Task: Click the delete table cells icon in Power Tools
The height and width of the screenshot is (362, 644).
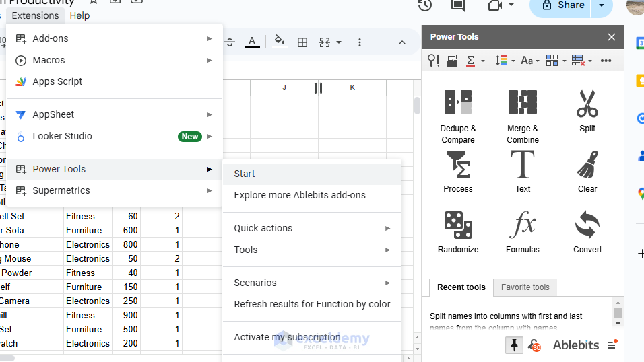Action: pyautogui.click(x=578, y=61)
